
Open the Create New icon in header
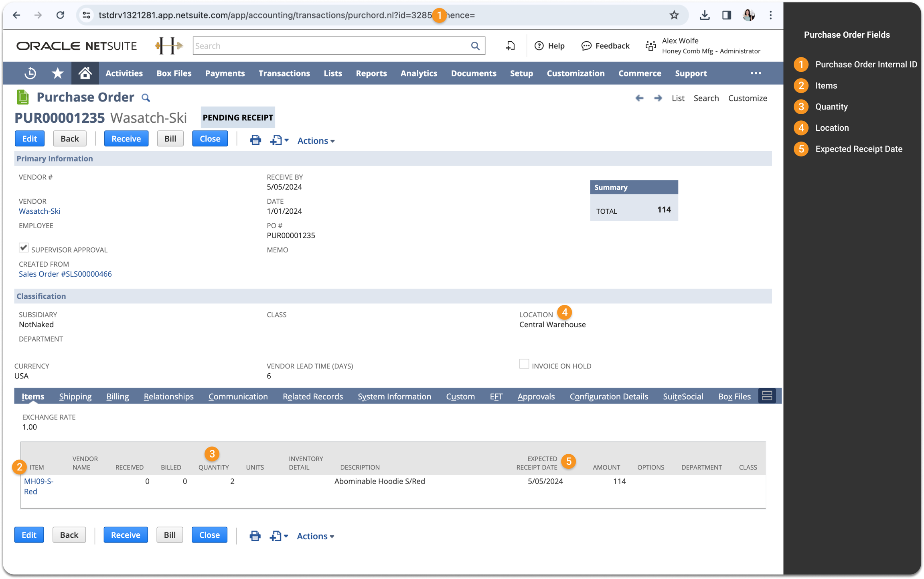point(510,46)
